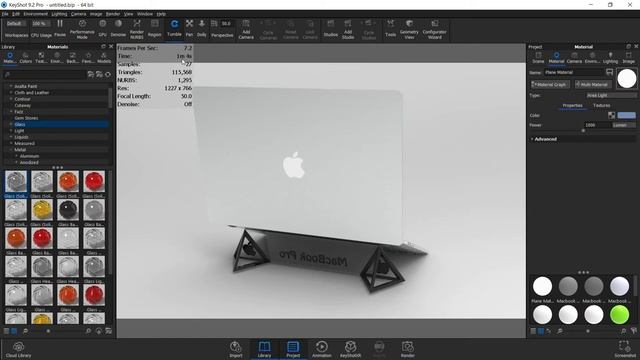Image resolution: width=640 pixels, height=360 pixels.
Task: Enable Region rendering
Action: point(155,29)
